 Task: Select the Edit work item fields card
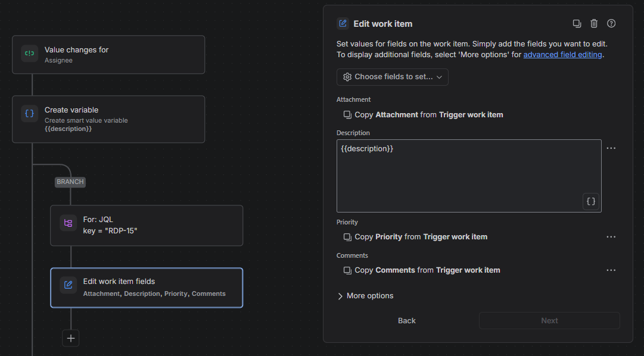(x=147, y=288)
